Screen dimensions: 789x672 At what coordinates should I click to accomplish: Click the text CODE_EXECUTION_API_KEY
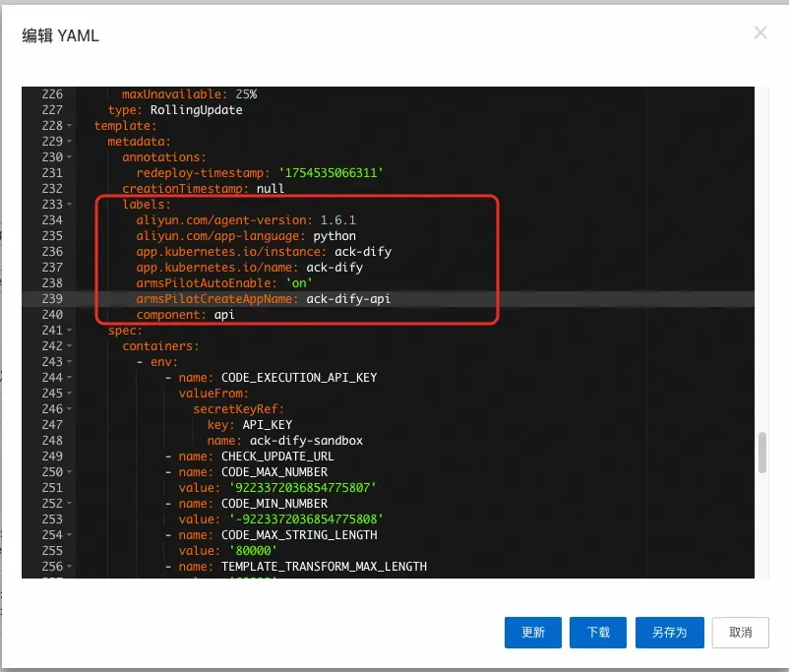(299, 378)
